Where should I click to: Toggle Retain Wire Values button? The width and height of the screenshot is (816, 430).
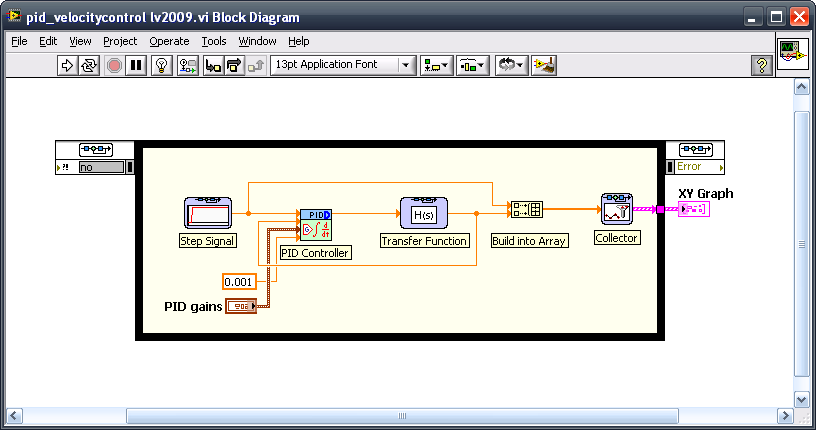click(x=187, y=65)
